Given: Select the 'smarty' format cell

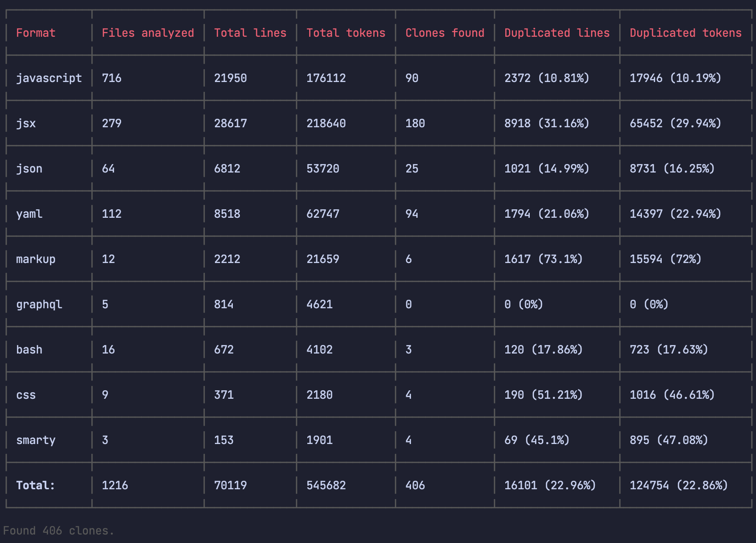Looking at the screenshot, I should click(36, 440).
